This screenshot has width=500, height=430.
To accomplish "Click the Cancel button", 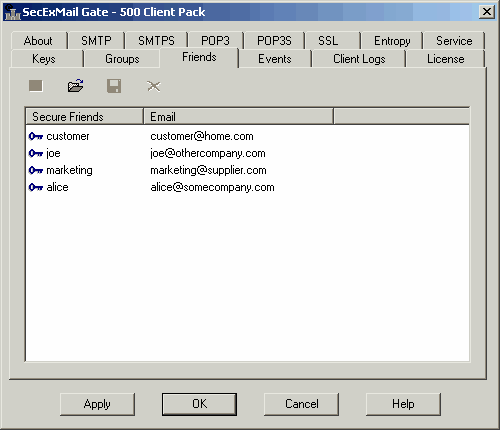I will (x=301, y=404).
